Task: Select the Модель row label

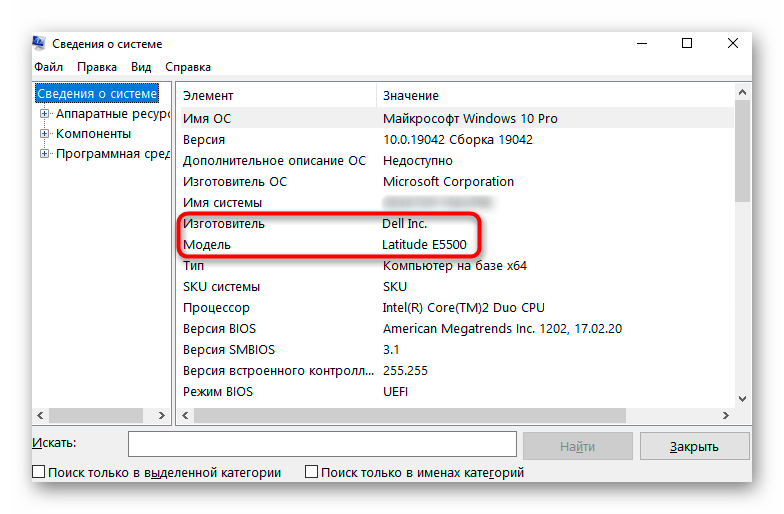Action: pos(206,244)
